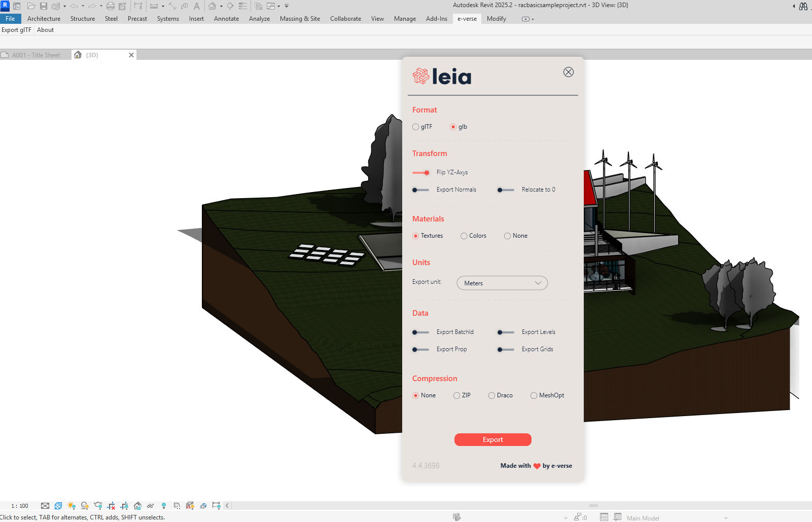
Task: Click the Visual Style cube icon
Action: [x=58, y=506]
